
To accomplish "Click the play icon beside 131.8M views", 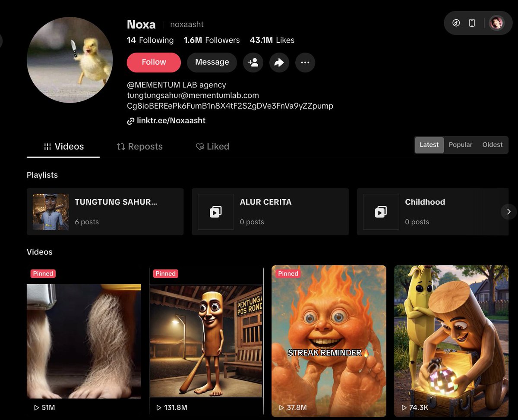I will click(159, 407).
